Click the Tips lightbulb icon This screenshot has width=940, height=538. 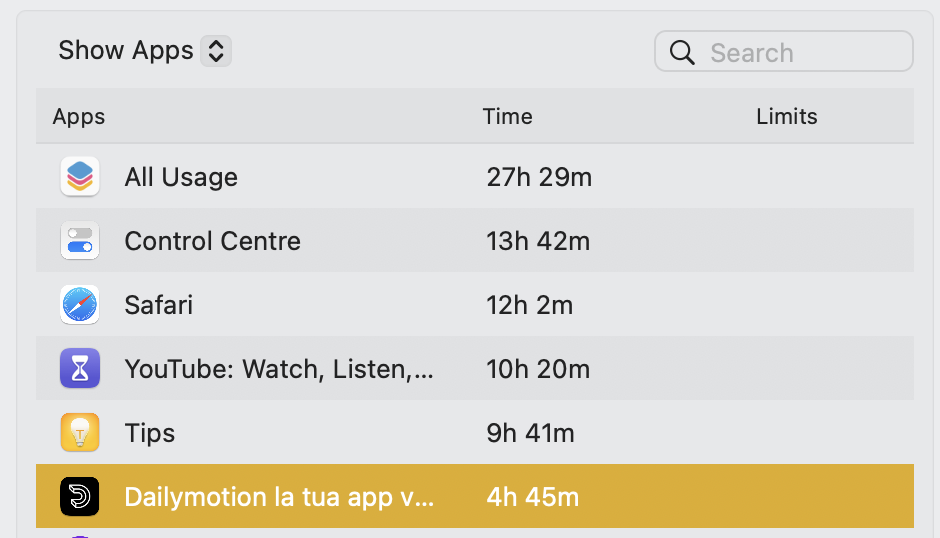pyautogui.click(x=80, y=432)
